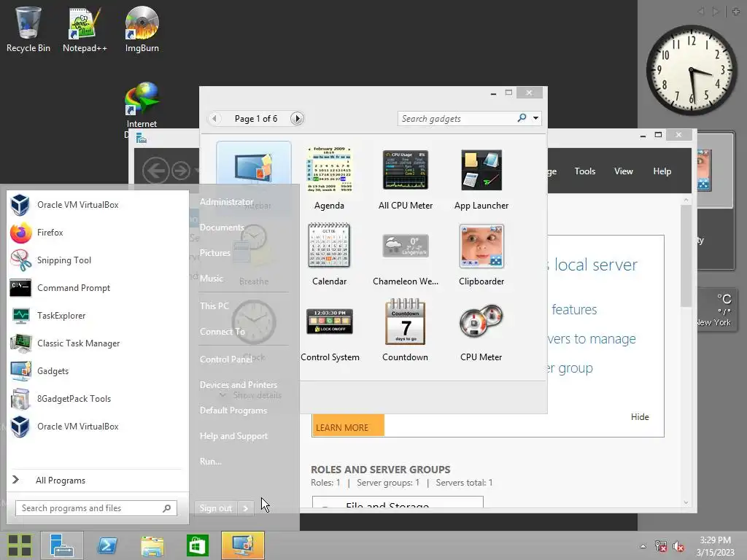This screenshot has width=747, height=560.
Task: Open Help and Support
Action: (x=233, y=436)
